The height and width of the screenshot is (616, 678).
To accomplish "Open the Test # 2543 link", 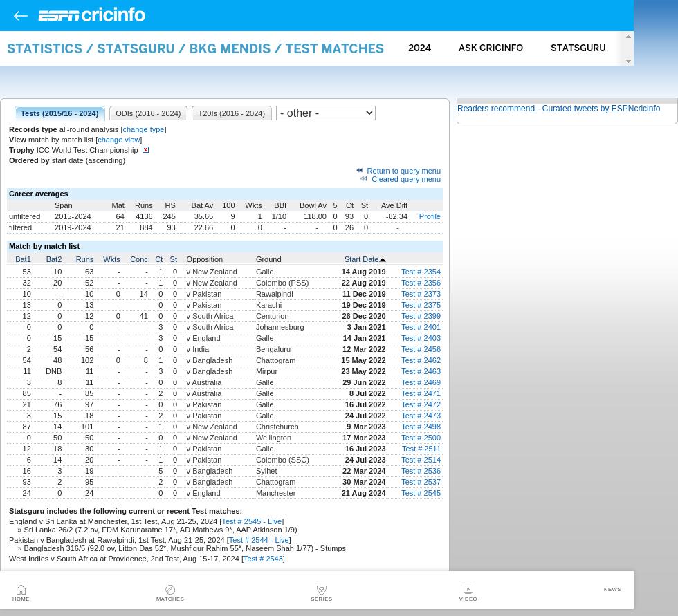I will (x=263, y=559).
